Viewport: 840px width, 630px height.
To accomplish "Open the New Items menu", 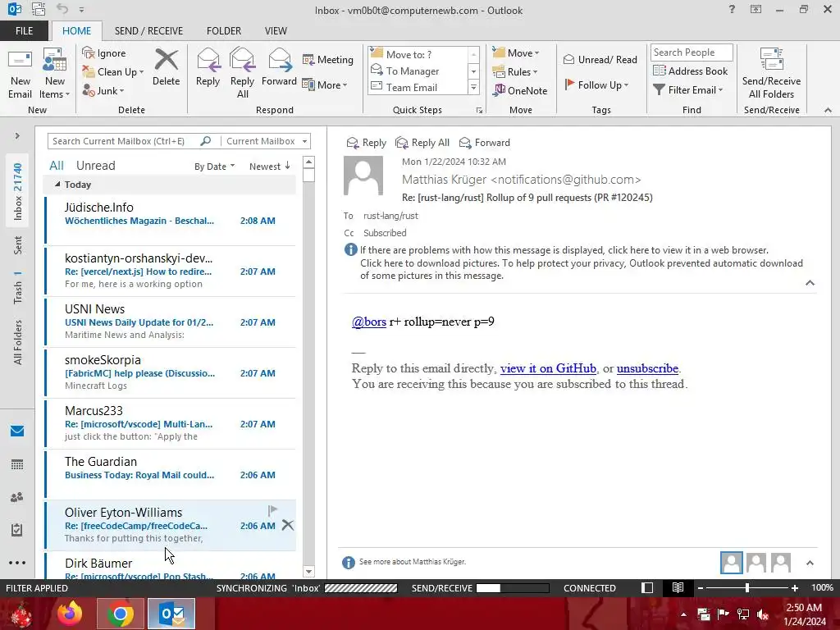I will pos(55,74).
